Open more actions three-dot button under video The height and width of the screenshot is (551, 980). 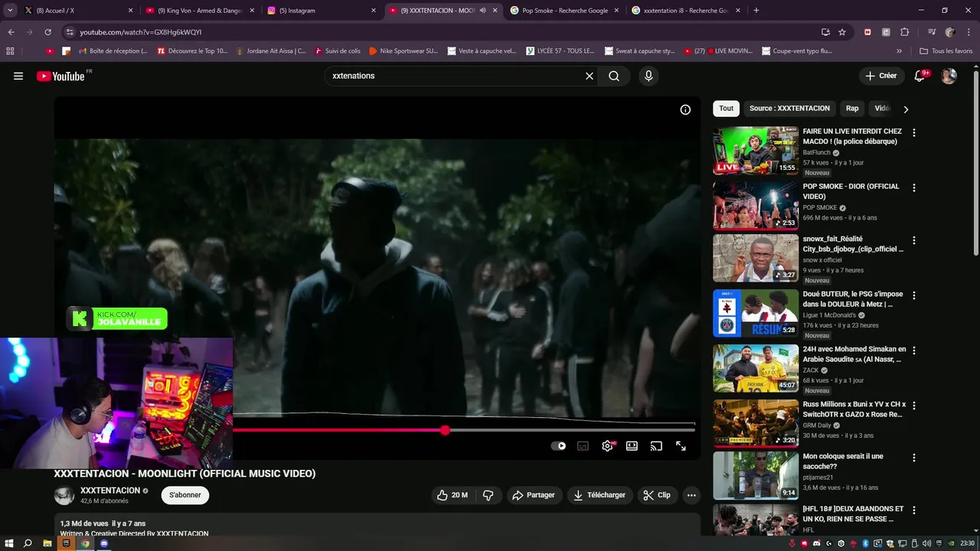(x=691, y=495)
